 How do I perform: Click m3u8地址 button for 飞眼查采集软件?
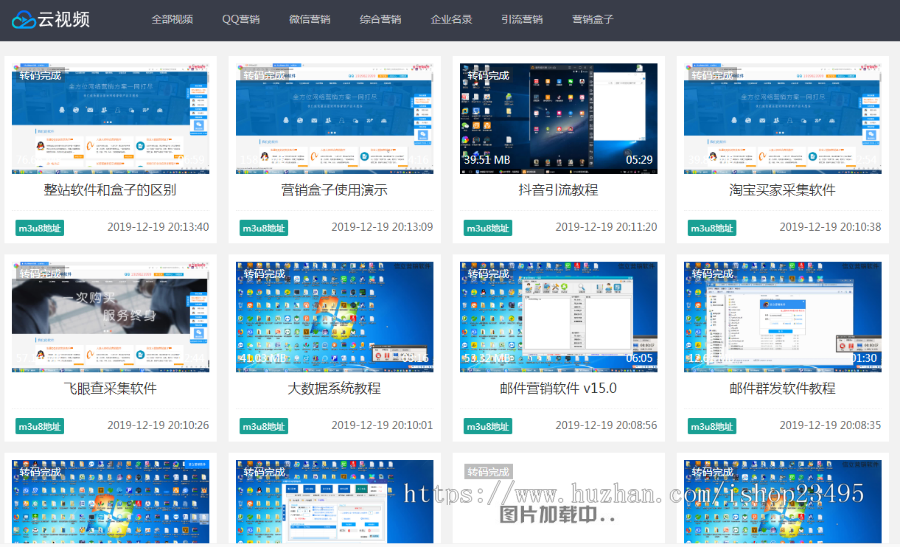[40, 426]
